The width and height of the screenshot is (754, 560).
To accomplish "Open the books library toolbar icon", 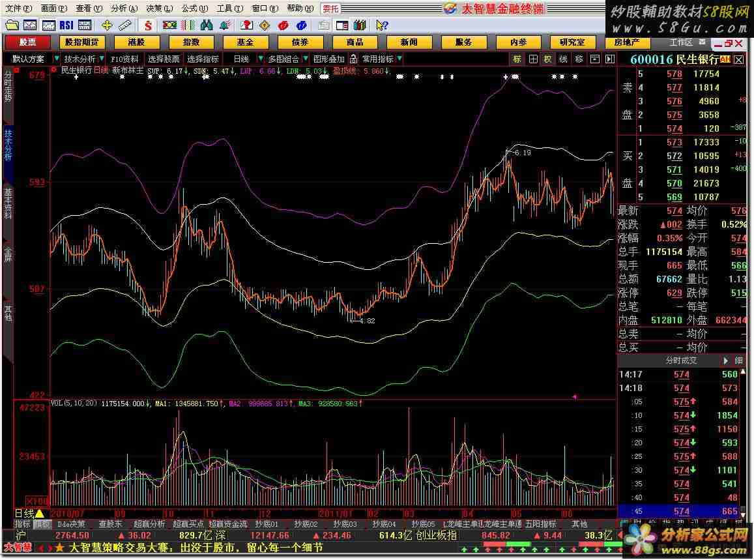I will coord(360,25).
